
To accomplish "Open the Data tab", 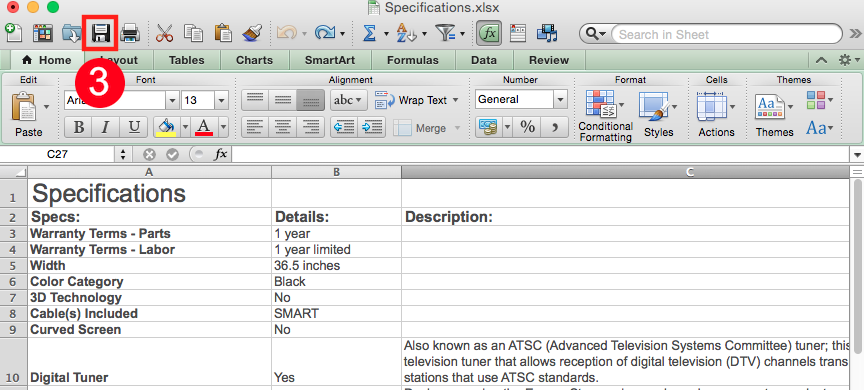I will click(x=484, y=60).
